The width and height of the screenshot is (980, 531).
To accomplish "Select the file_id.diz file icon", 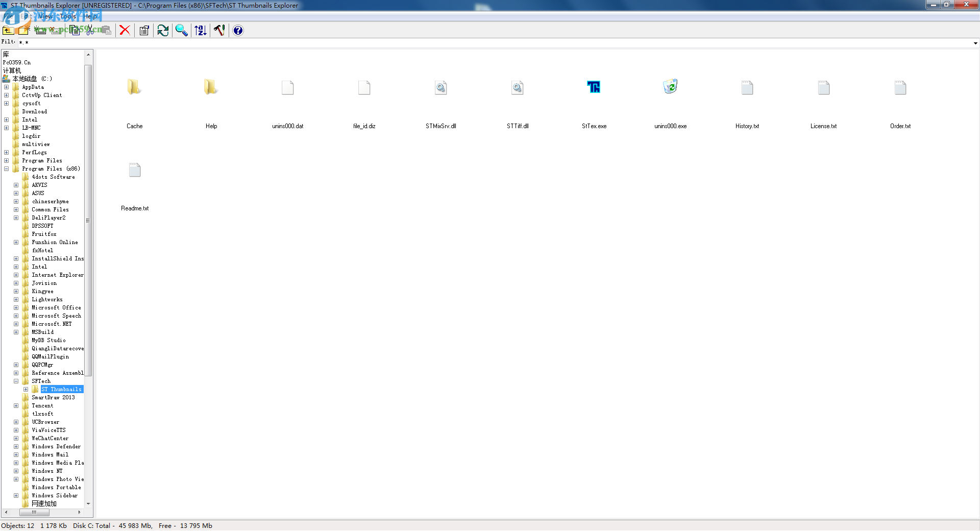I will (364, 88).
